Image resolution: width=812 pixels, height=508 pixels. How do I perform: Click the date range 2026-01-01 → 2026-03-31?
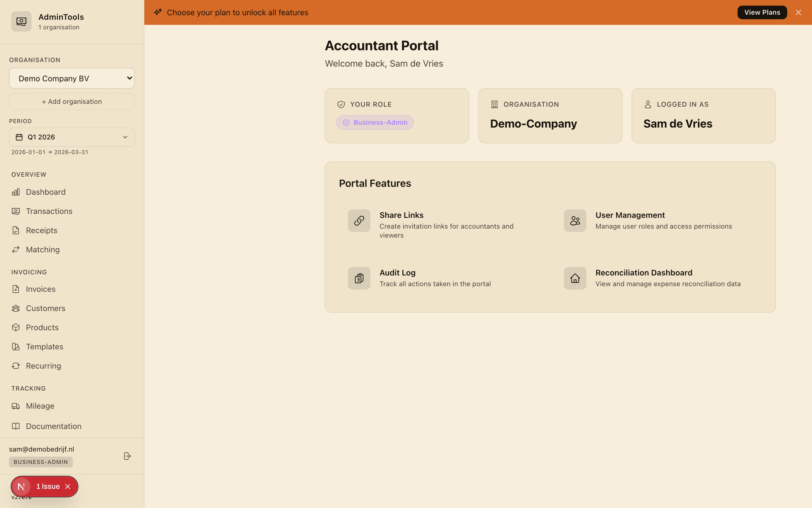coord(50,152)
